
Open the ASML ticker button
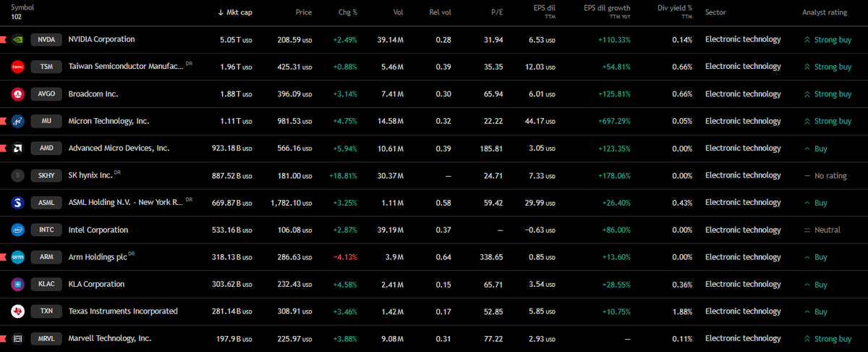46,203
